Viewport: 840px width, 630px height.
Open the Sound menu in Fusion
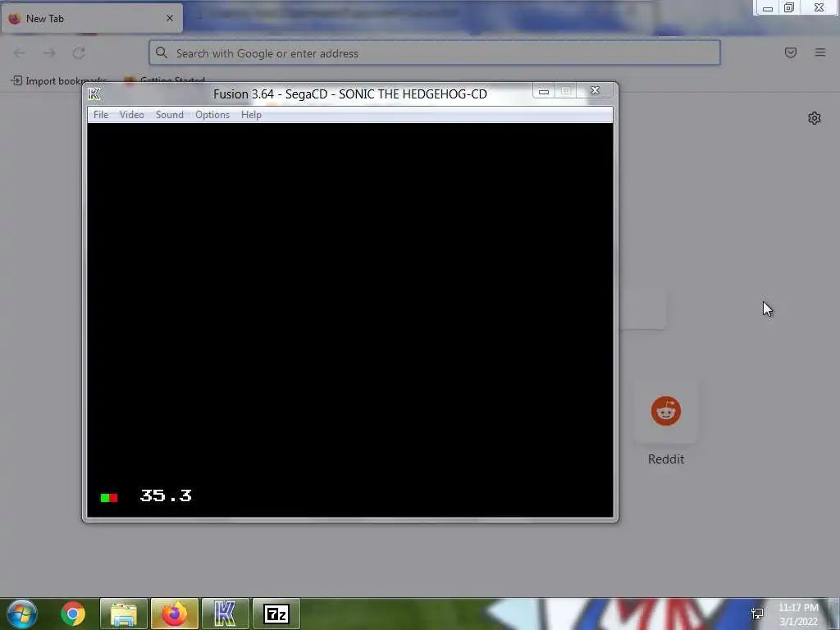click(x=169, y=115)
